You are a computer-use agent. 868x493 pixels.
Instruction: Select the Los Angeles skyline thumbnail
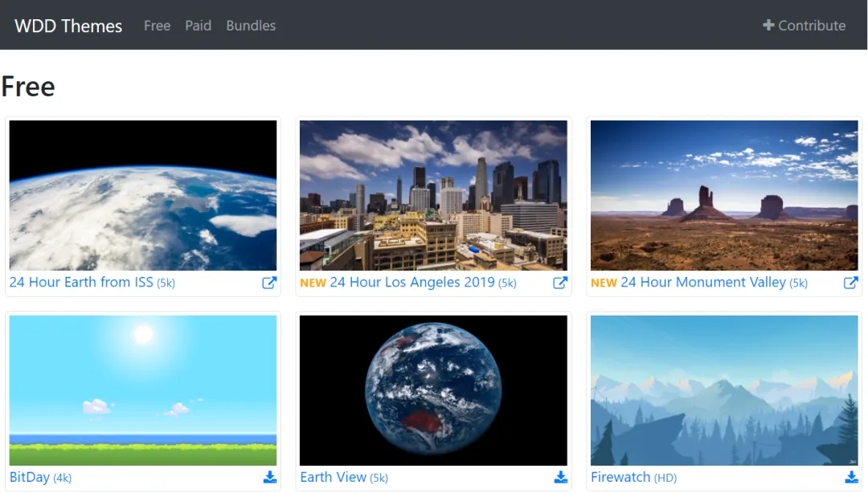pyautogui.click(x=433, y=195)
